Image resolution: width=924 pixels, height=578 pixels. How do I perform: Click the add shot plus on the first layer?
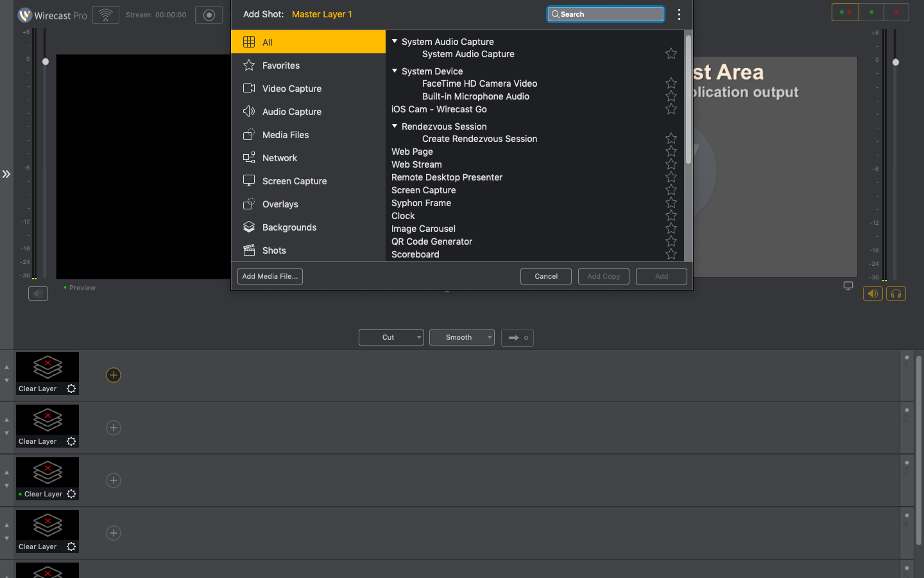pos(114,375)
